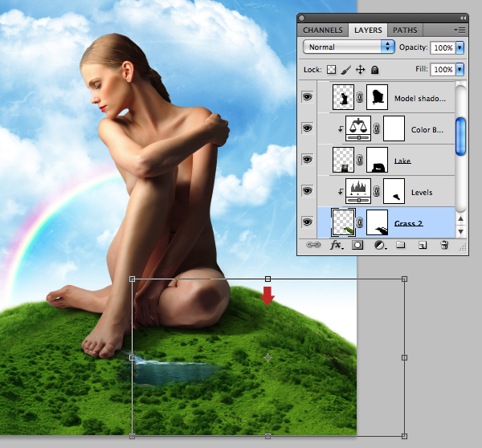Screen dimensions: 482x448
Task: Click the Levels layer name
Action: [422, 193]
